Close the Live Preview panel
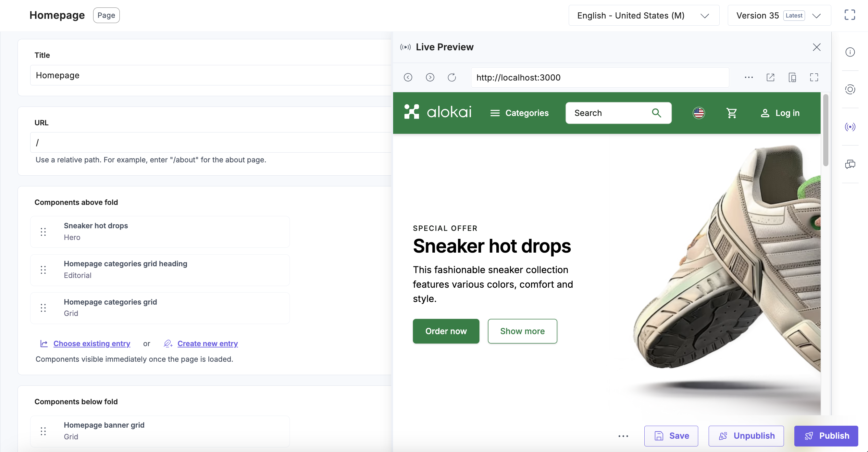Viewport: 868px width, 452px height. (816, 47)
